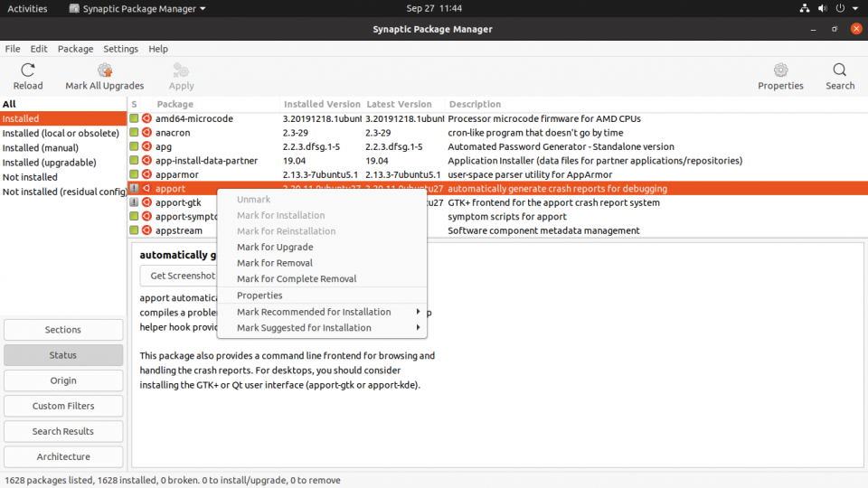The height and width of the screenshot is (488, 868).
Task: Click Ubuntu logo icon next to apparmor
Action: 146,174
